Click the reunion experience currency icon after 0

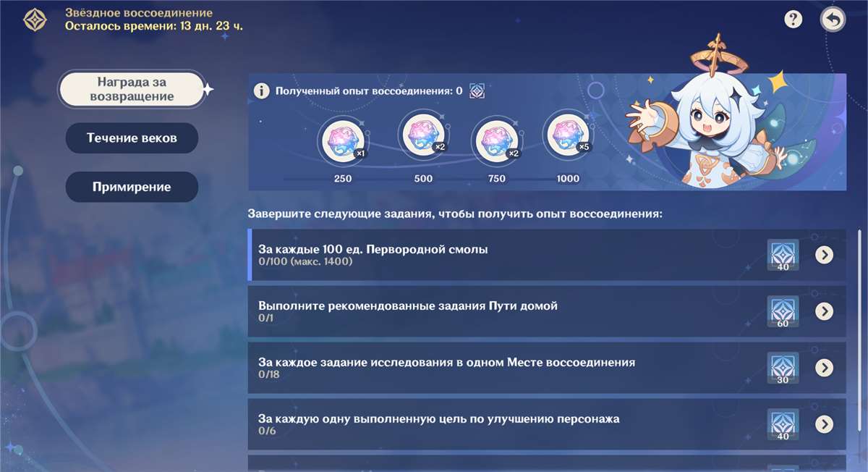point(477,91)
